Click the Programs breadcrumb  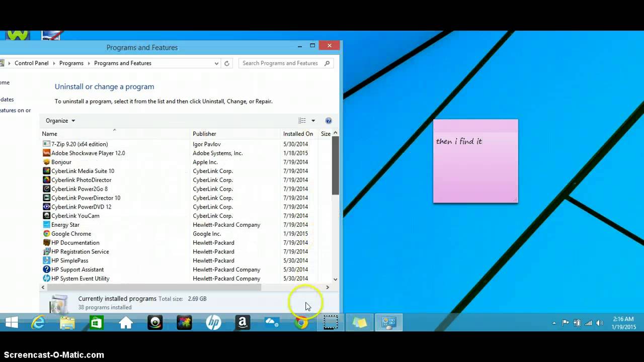[x=71, y=63]
